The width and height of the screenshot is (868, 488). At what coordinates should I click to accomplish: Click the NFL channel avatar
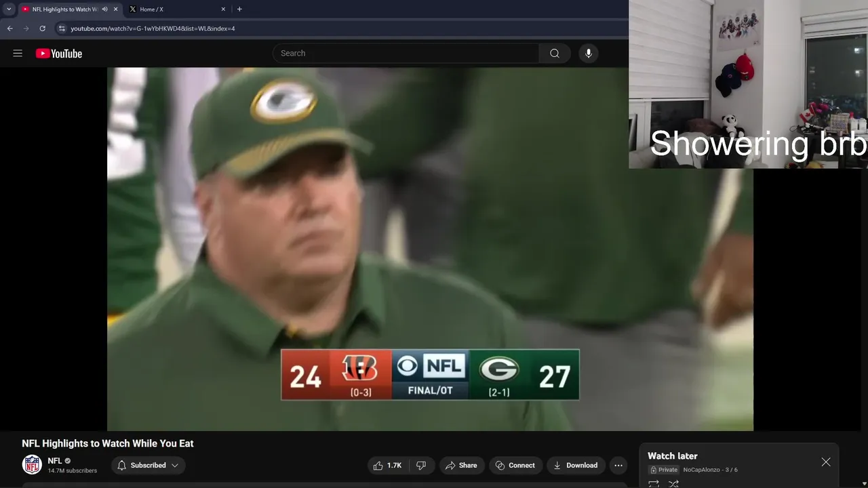point(32,465)
